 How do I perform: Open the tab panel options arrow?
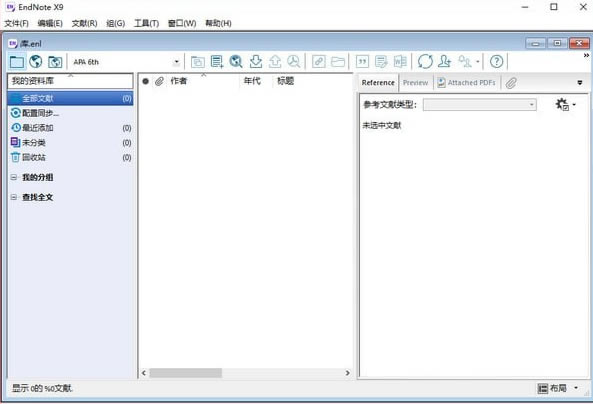pos(580,82)
